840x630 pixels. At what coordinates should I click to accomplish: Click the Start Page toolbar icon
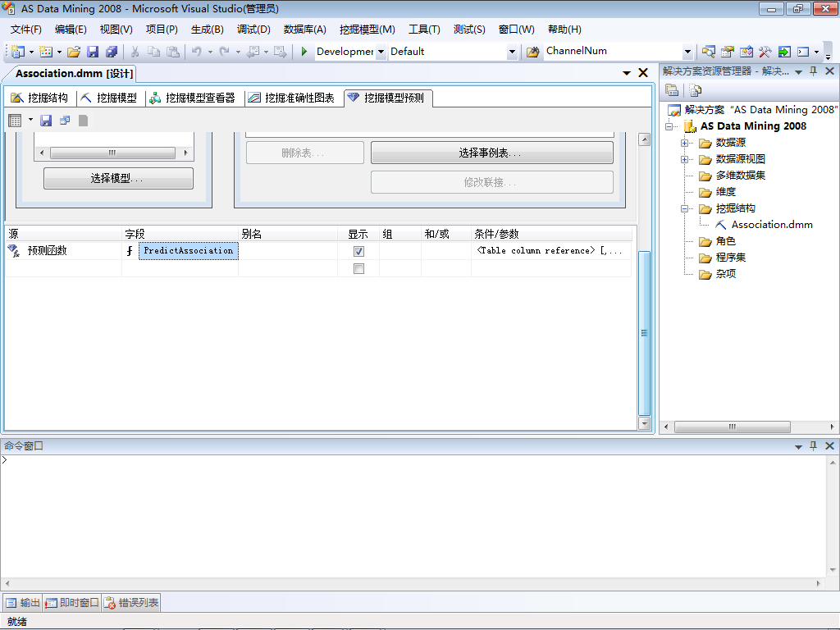coord(784,52)
